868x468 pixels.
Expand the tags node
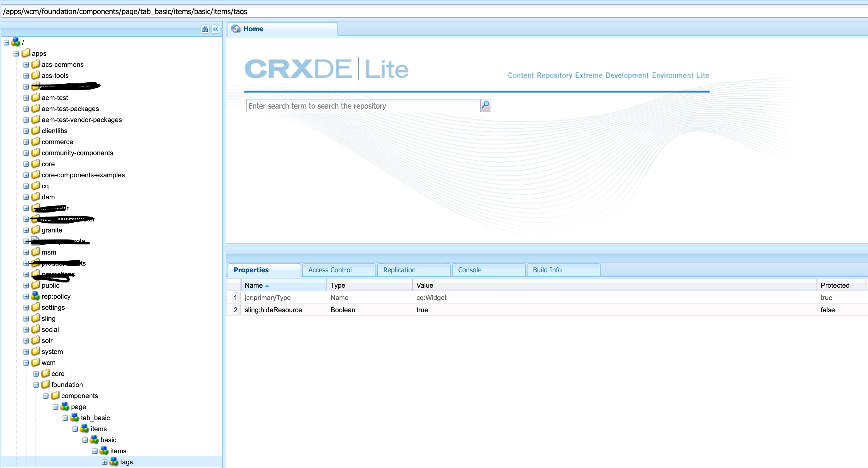tap(105, 462)
